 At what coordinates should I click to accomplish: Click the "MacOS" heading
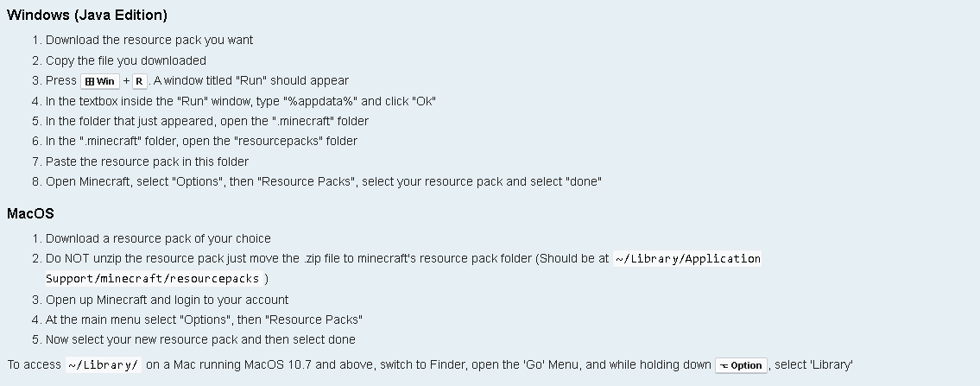30,213
